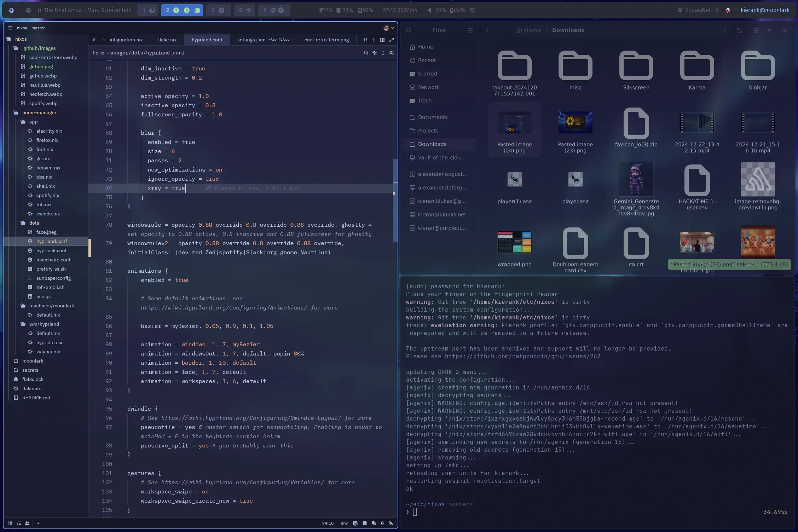
Task: Click the back arrow in Files navigation
Action: 487,30
